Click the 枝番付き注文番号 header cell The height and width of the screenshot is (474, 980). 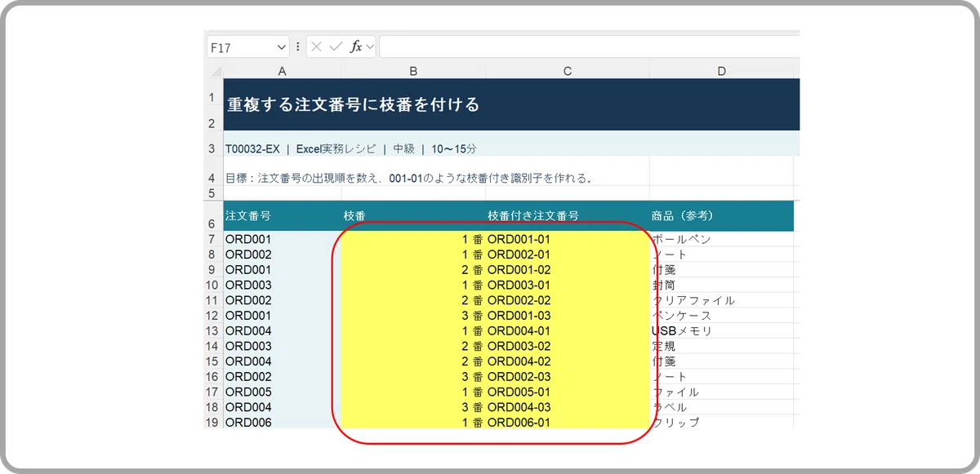tap(568, 216)
